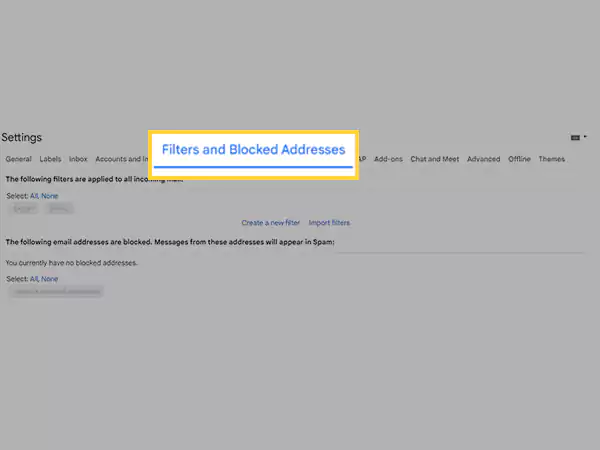Open the Advanced settings tab
This screenshot has height=450, width=600.
coord(483,159)
